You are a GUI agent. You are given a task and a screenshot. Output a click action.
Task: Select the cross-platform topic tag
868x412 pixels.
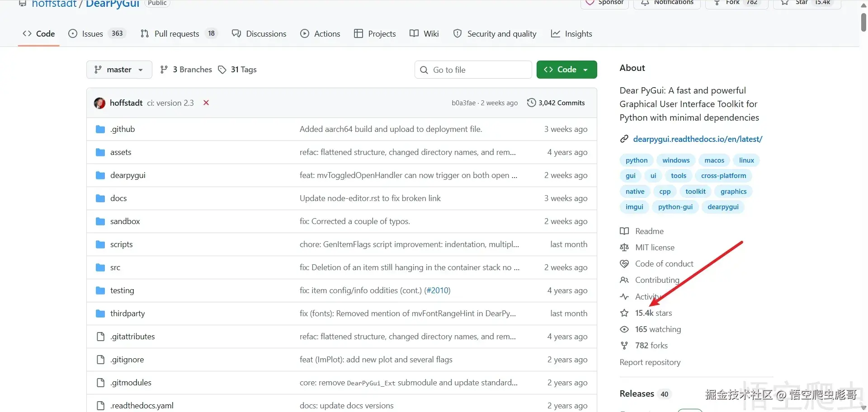click(x=723, y=176)
